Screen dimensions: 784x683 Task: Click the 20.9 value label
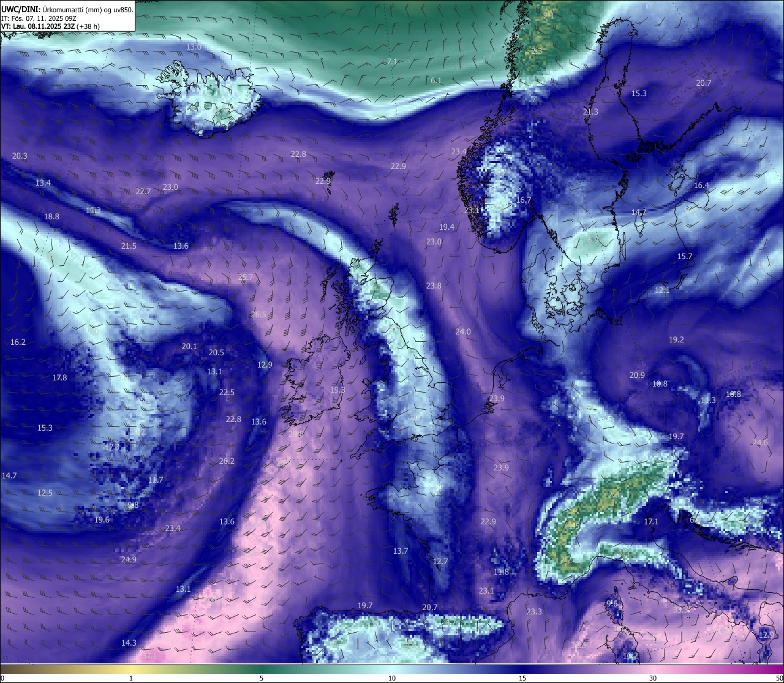tap(637, 375)
